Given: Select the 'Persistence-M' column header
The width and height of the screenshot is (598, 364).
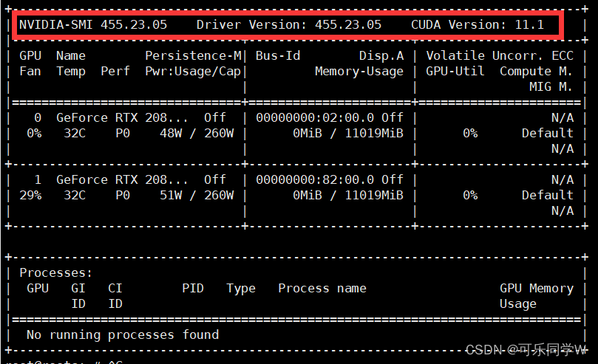Looking at the screenshot, I should [193, 56].
